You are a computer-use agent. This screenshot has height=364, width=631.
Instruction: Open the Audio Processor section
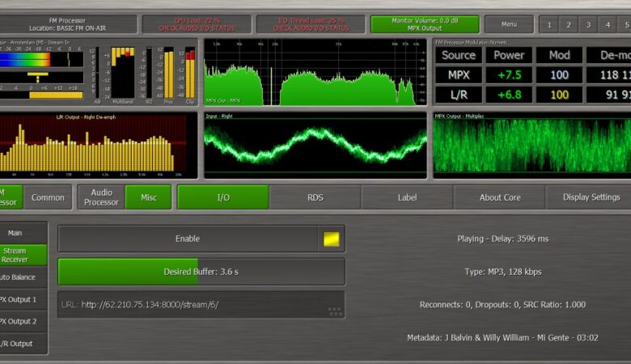point(101,197)
